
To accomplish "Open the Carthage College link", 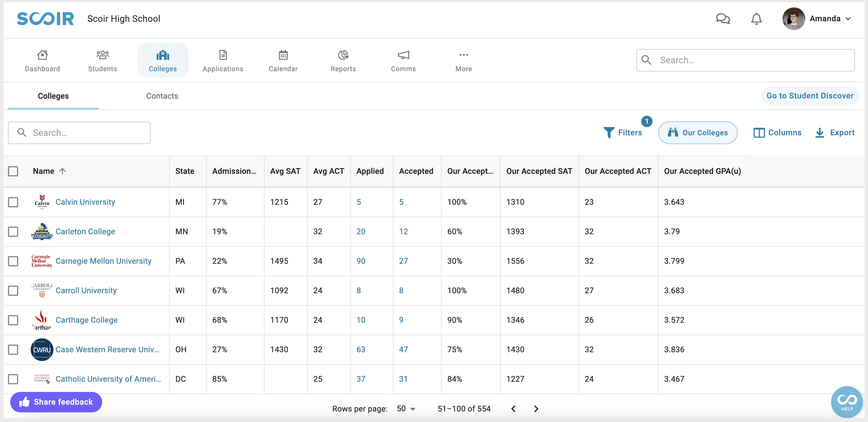I will point(87,320).
